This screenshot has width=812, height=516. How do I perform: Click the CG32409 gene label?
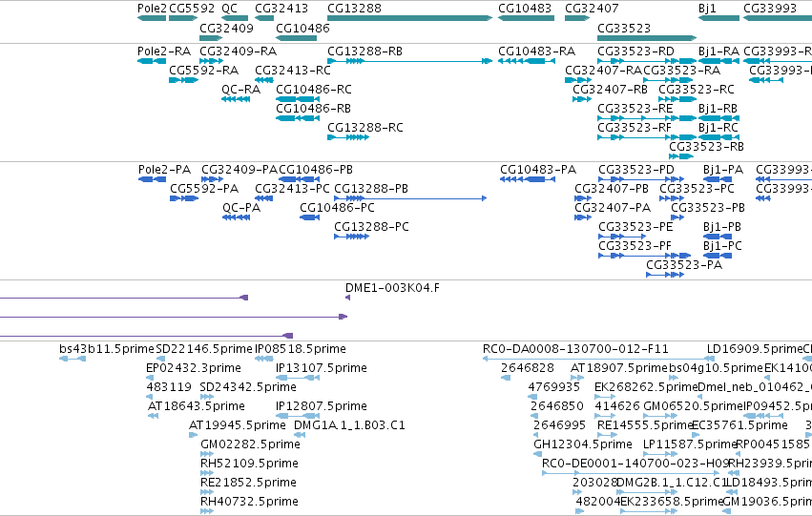pyautogui.click(x=226, y=28)
